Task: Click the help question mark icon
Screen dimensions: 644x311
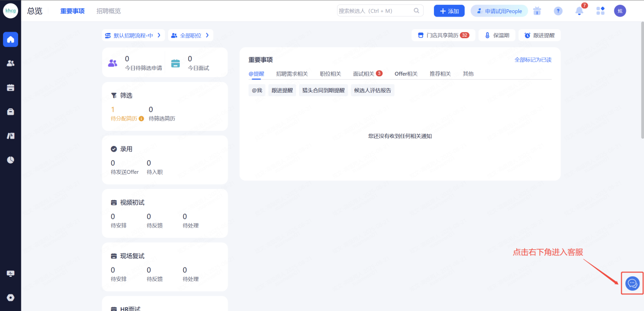Action: coord(558,11)
